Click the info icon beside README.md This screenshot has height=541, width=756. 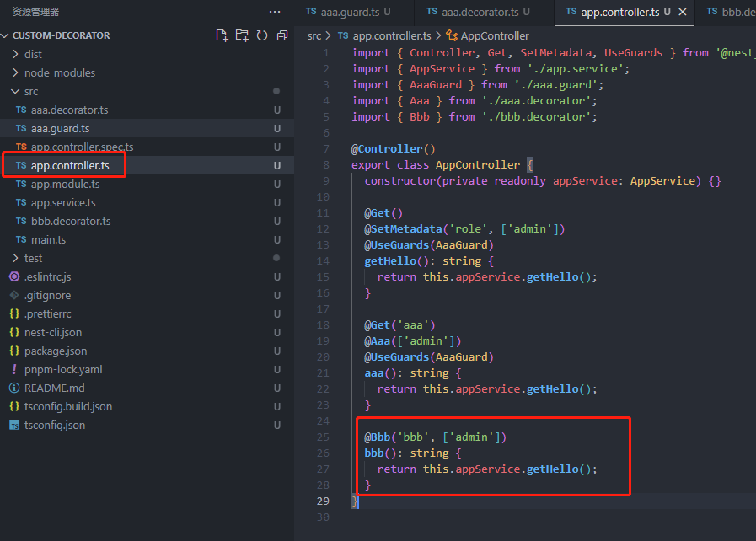[14, 388]
